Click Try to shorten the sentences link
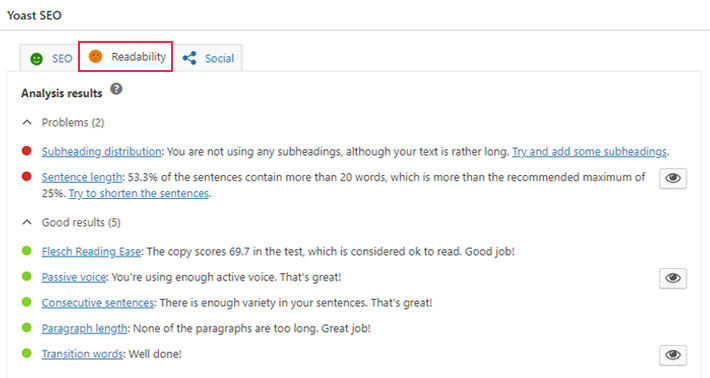 139,193
